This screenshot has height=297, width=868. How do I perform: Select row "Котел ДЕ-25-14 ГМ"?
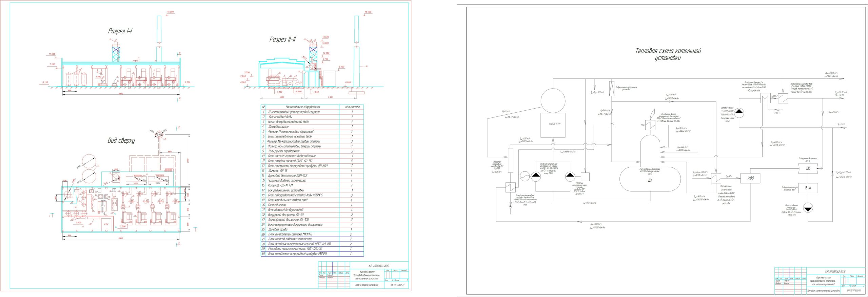click(x=312, y=185)
